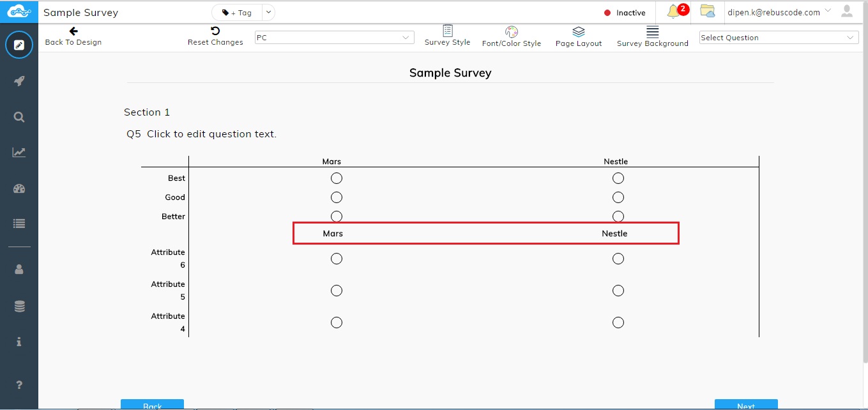
Task: Select Nestle for the Good row
Action: (618, 197)
